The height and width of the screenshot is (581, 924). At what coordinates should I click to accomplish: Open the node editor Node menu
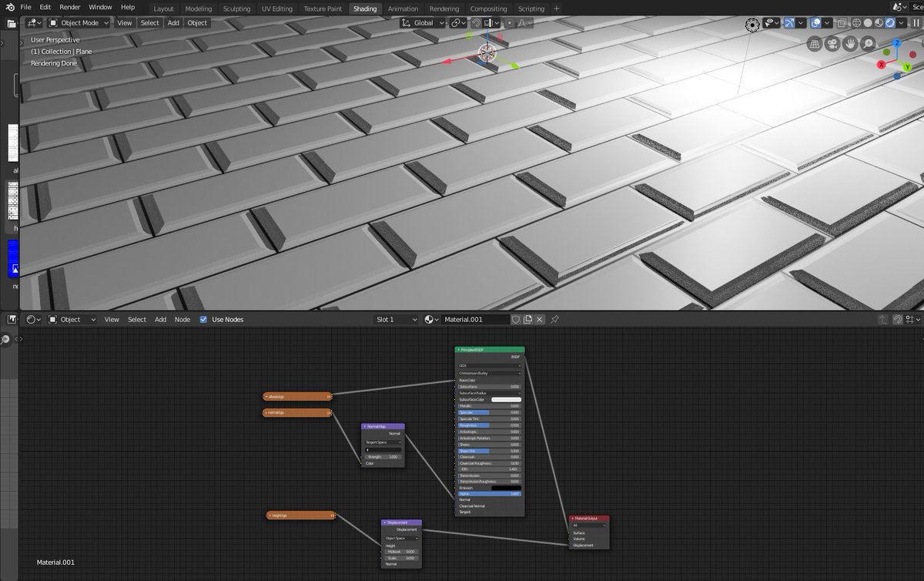click(x=182, y=319)
